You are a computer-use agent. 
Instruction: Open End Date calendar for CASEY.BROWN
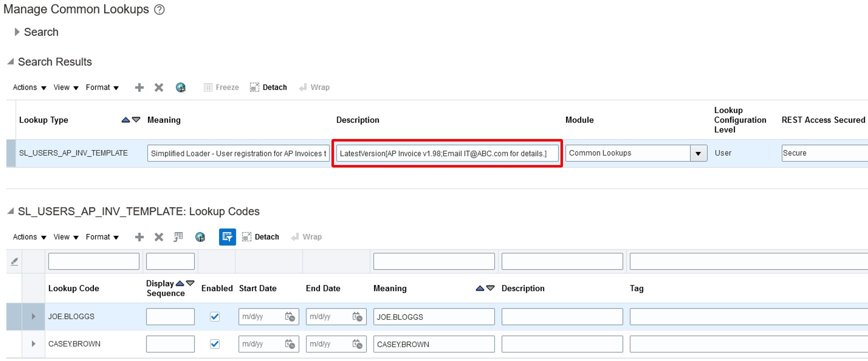pyautogui.click(x=357, y=344)
